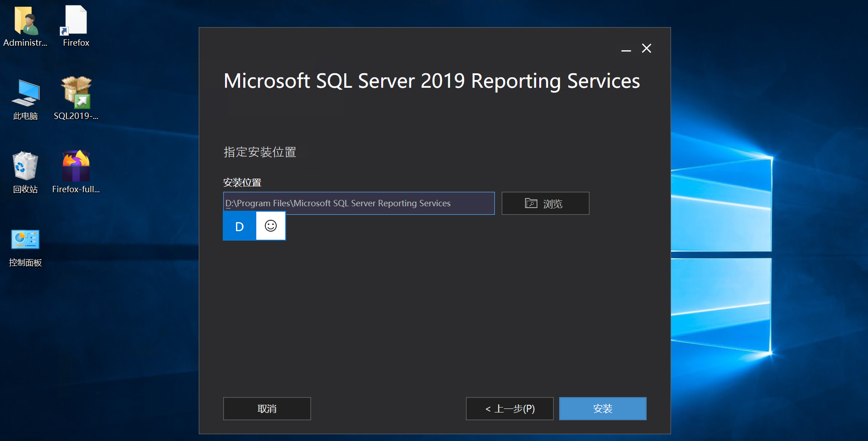Viewport: 868px width, 441px height.
Task: Minimize the Reporting Services setup window
Action: coord(626,49)
